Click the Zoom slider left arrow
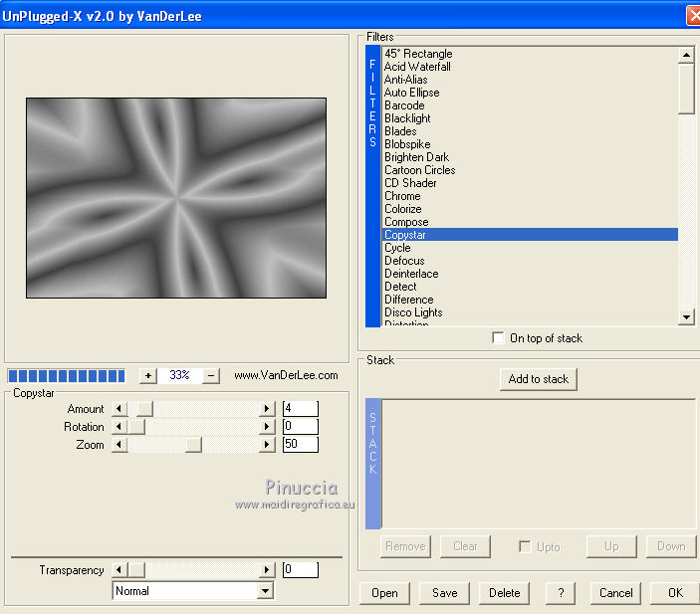The height and width of the screenshot is (614, 700). click(119, 445)
